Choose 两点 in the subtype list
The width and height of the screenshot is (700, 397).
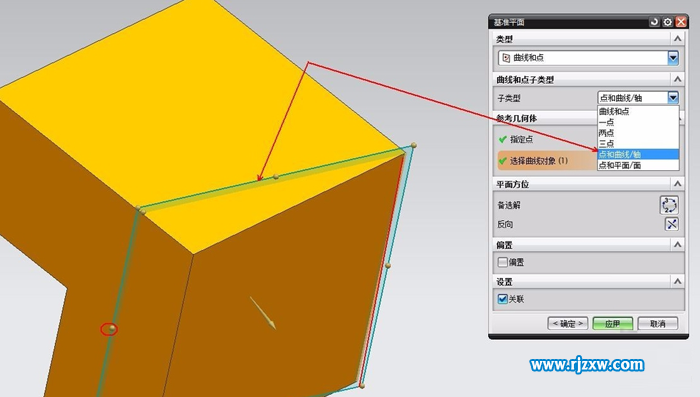pos(638,133)
